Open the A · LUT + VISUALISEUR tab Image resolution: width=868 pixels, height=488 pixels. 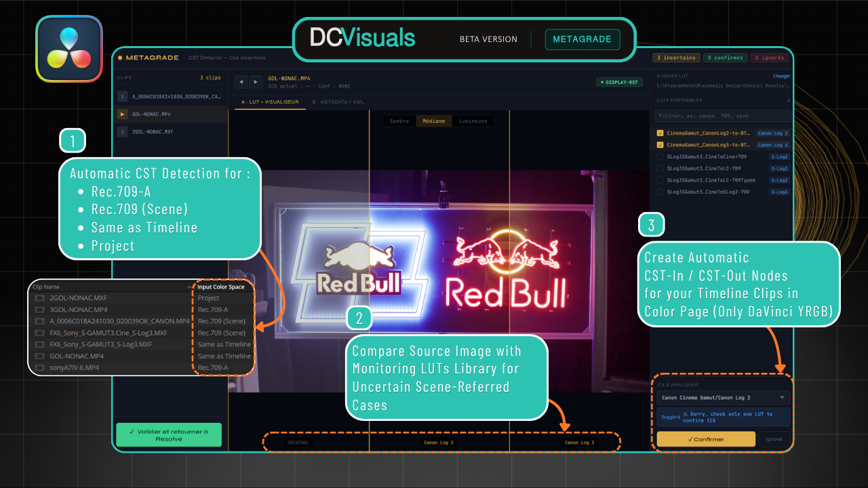pos(269,101)
